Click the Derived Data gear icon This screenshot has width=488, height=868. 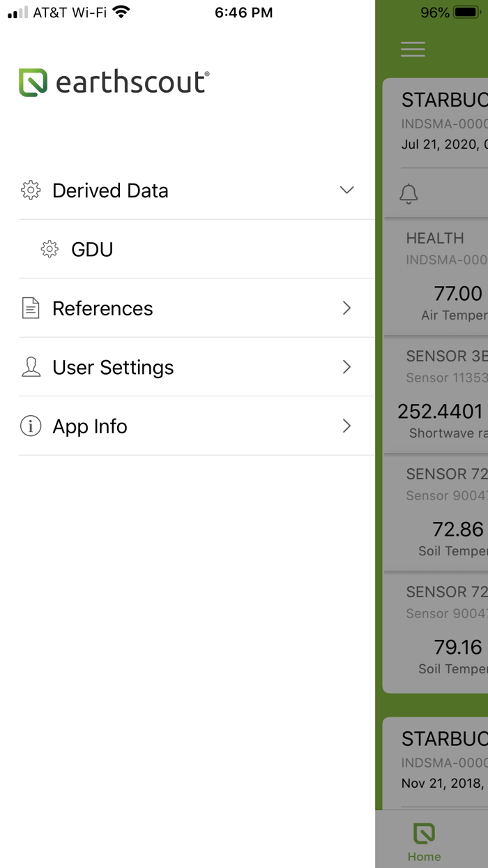(31, 190)
